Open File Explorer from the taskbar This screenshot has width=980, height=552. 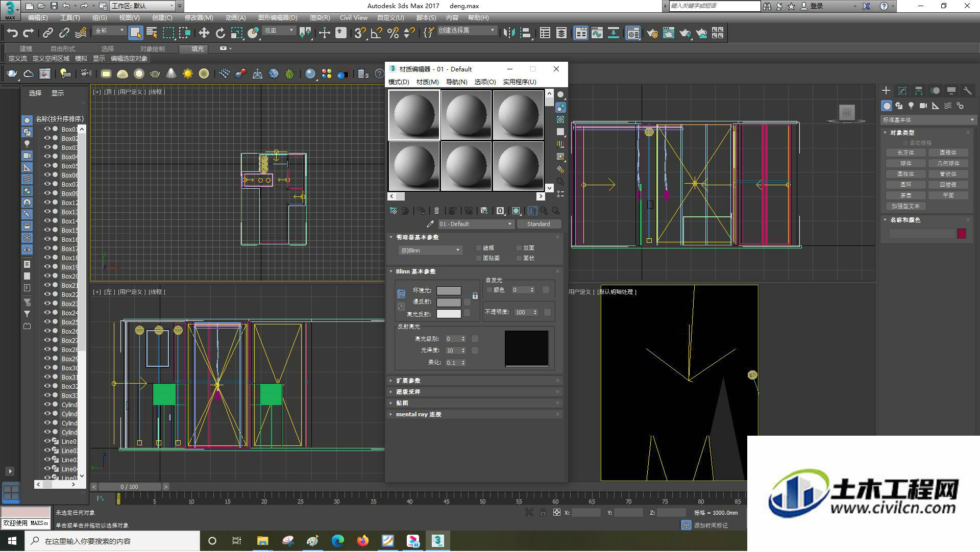tap(262, 541)
